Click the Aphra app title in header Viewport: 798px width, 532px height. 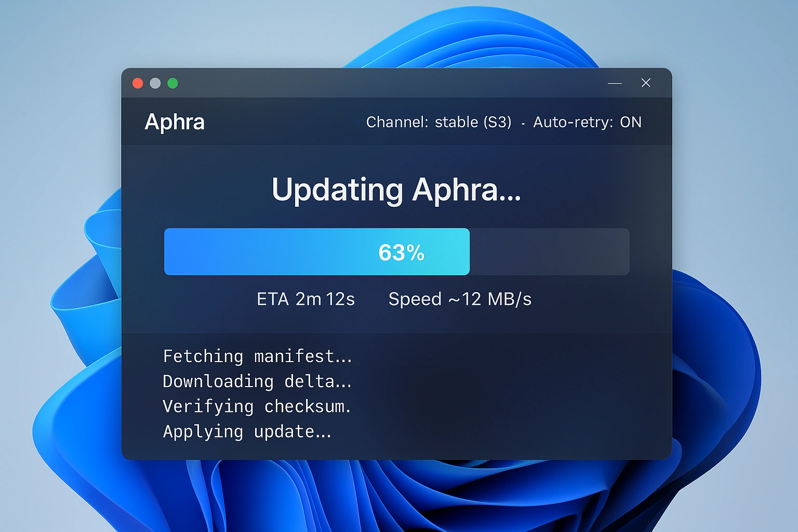coord(175,122)
